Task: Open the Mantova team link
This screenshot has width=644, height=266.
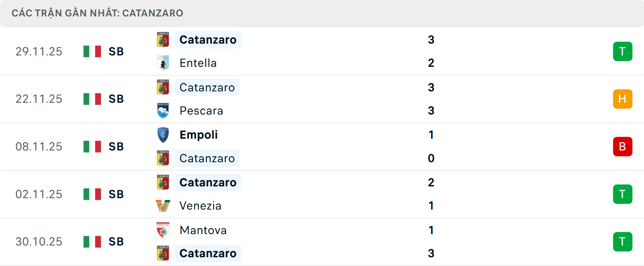Action: click(x=203, y=230)
